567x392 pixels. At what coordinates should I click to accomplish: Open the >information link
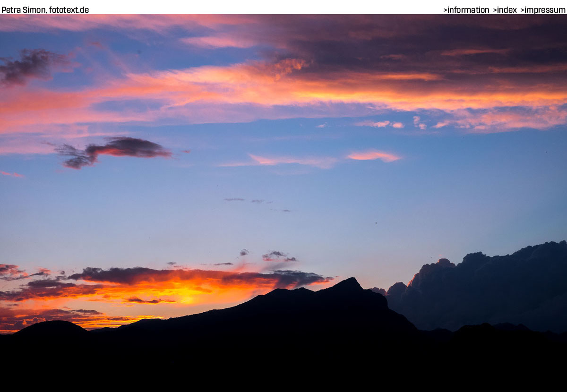point(466,10)
